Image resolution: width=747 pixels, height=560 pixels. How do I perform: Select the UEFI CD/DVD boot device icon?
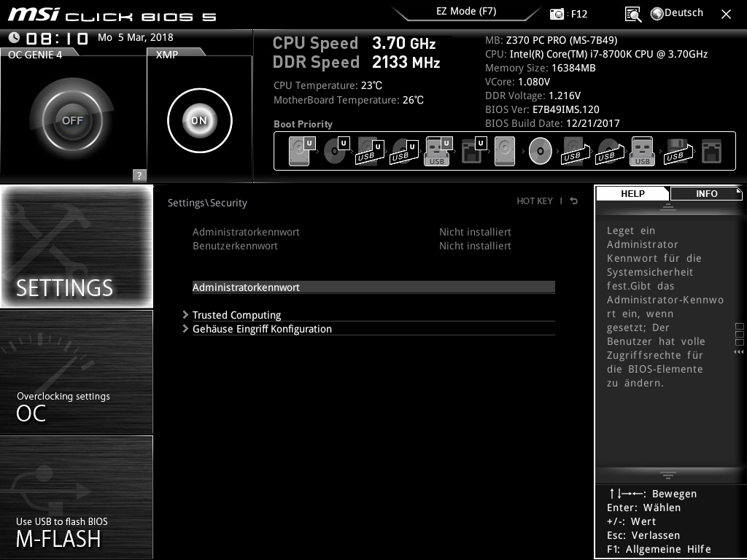pyautogui.click(x=336, y=151)
